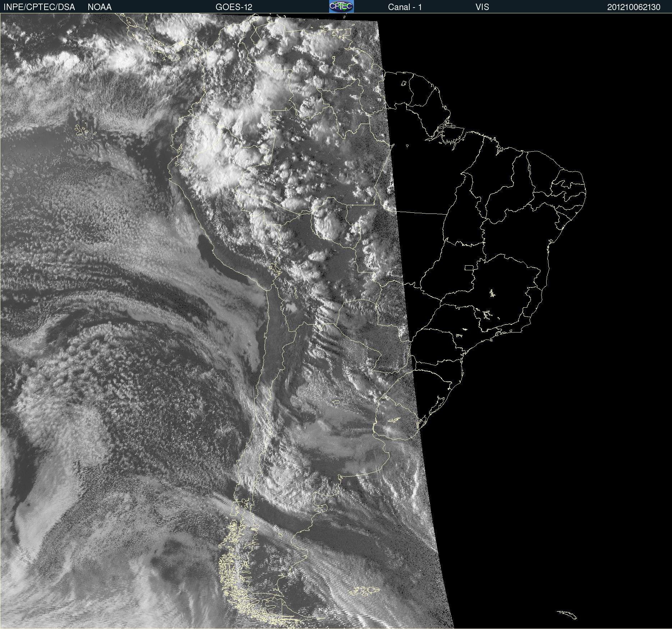Click the GOES-12 satellite label
Image resolution: width=672 pixels, height=629 pixels.
click(234, 7)
